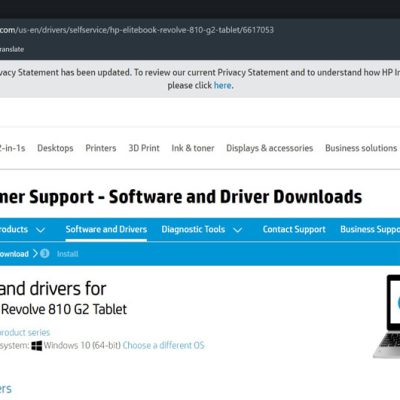
Task: Click the product series link
Action: tap(25, 332)
